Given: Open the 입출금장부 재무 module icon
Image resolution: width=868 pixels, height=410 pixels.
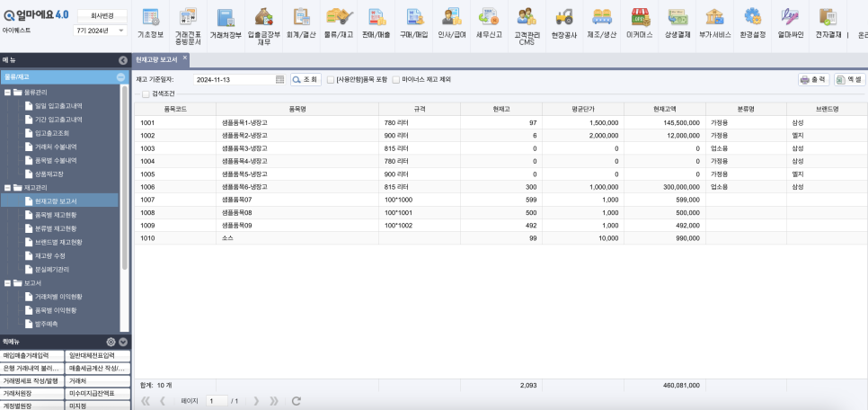Looking at the screenshot, I should [x=263, y=25].
